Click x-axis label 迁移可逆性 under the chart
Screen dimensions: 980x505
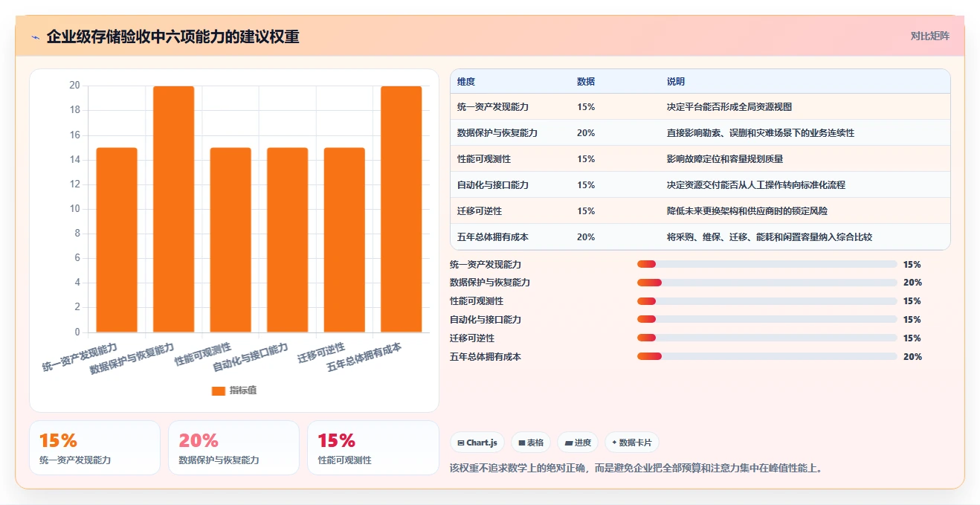[x=321, y=353]
